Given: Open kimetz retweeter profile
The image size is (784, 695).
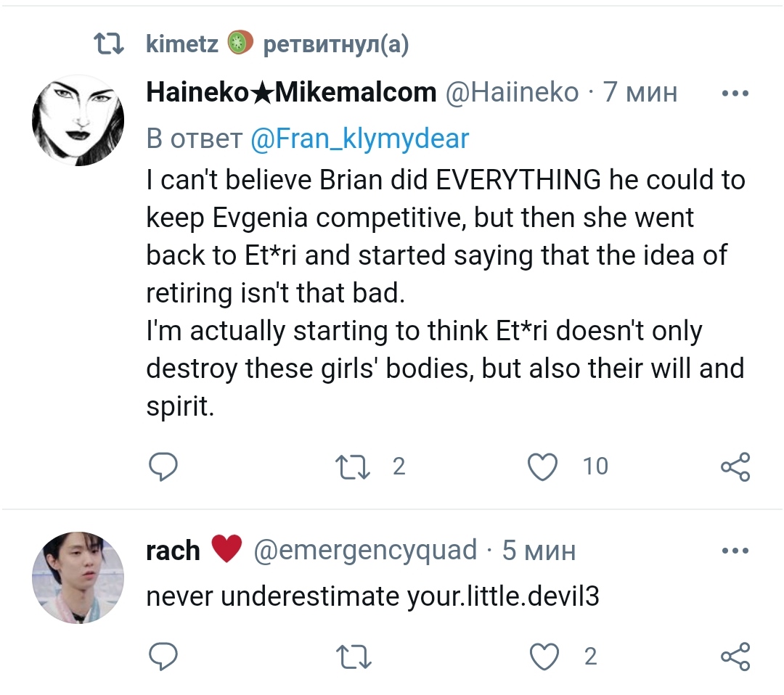Looking at the screenshot, I should click(x=181, y=45).
